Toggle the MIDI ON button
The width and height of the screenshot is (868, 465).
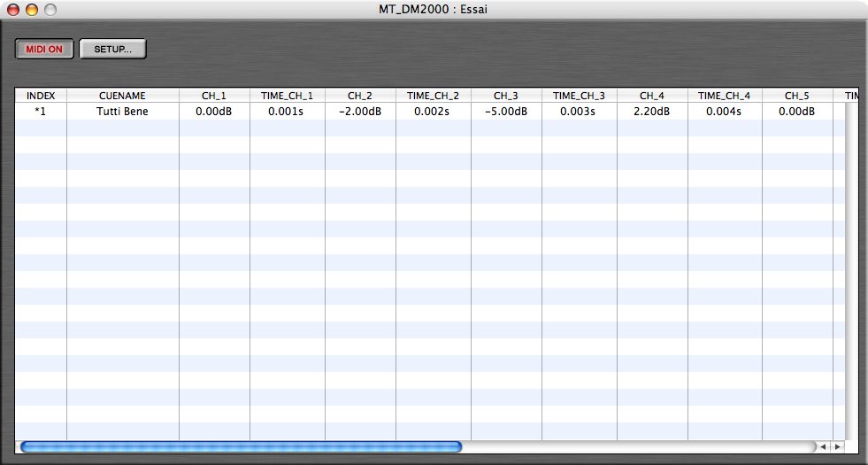point(44,49)
